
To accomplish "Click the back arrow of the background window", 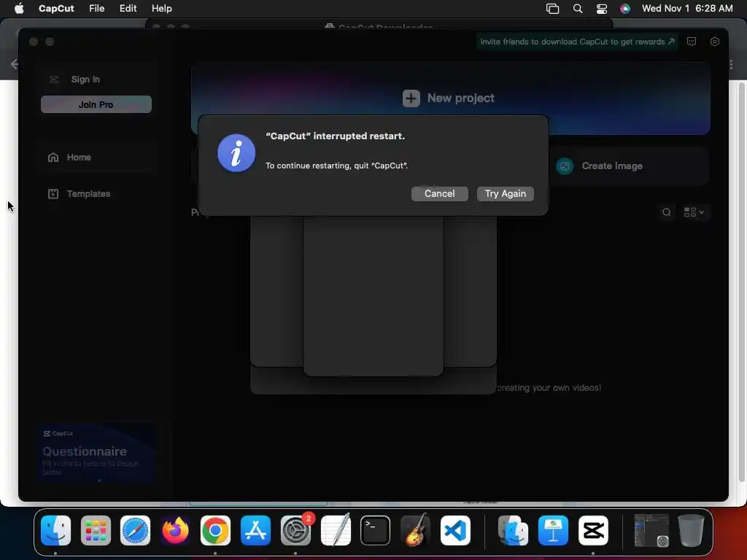I will point(15,64).
